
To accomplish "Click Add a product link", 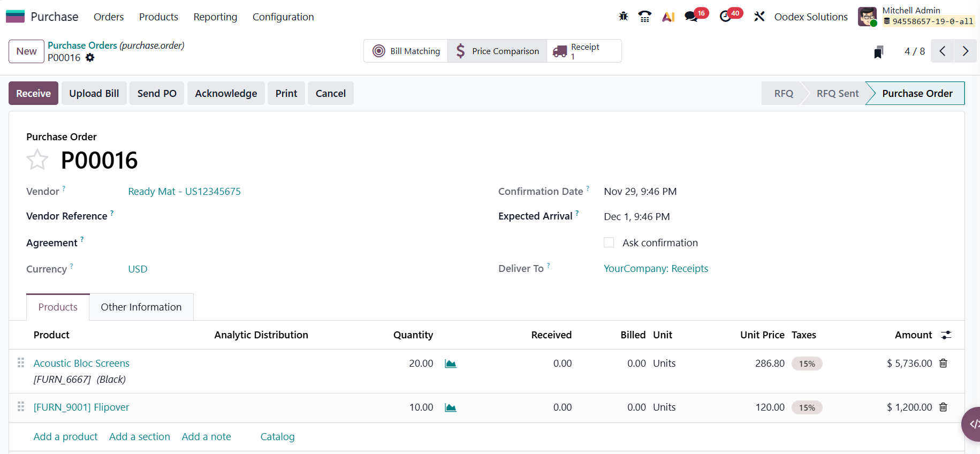I will click(x=65, y=436).
